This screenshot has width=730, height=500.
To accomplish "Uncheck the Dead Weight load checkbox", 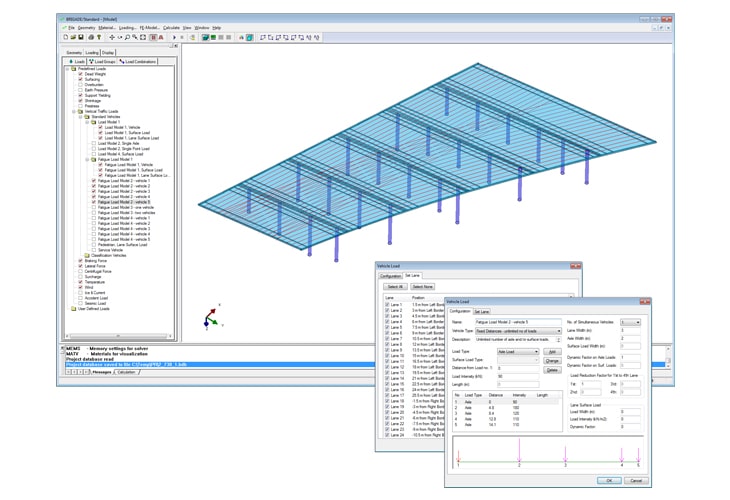I will point(81,74).
